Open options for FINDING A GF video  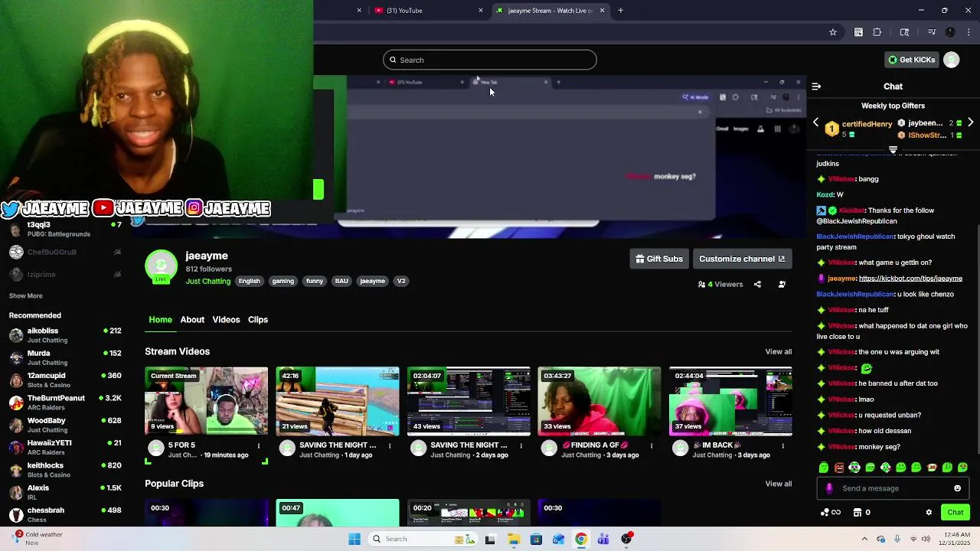coord(652,445)
